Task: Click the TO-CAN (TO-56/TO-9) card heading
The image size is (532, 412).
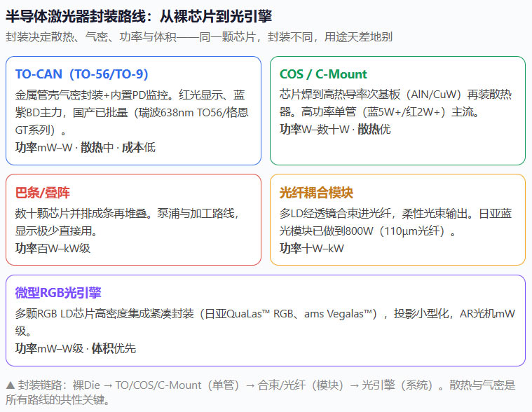Action: pyautogui.click(x=82, y=74)
